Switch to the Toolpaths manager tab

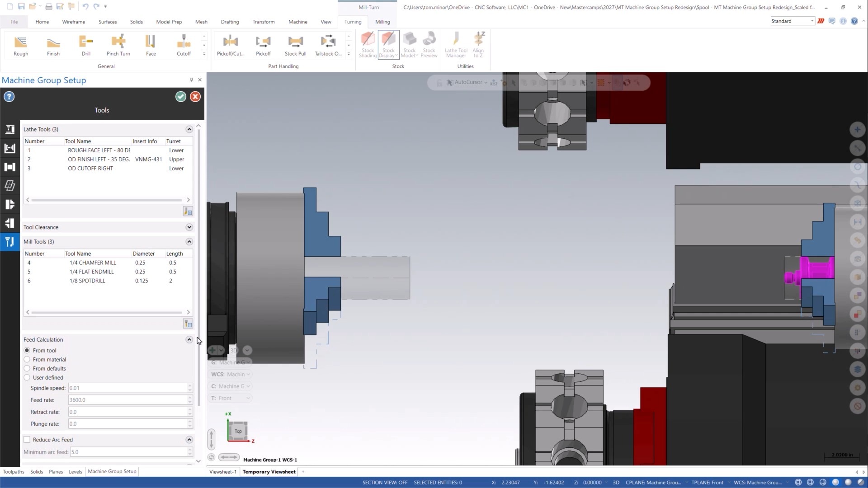click(x=14, y=472)
